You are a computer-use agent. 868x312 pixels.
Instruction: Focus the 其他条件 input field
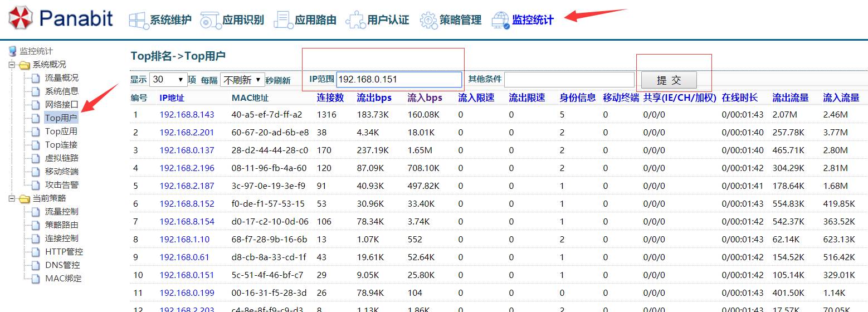point(569,80)
